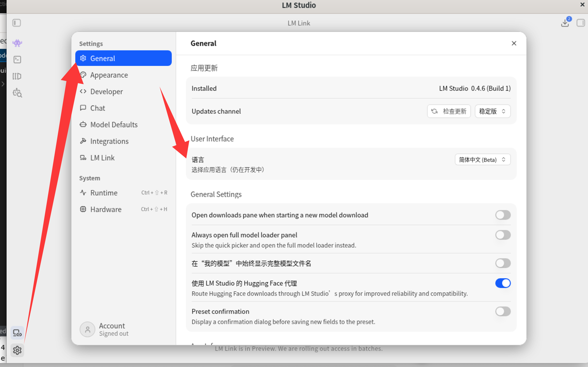Image resolution: width=588 pixels, height=367 pixels.
Task: Open the Model Defaults settings section
Action: (114, 125)
